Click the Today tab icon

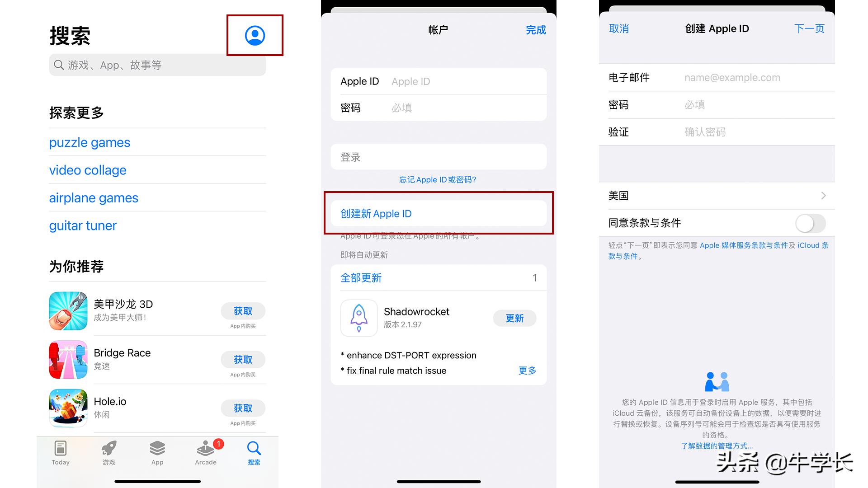point(60,450)
